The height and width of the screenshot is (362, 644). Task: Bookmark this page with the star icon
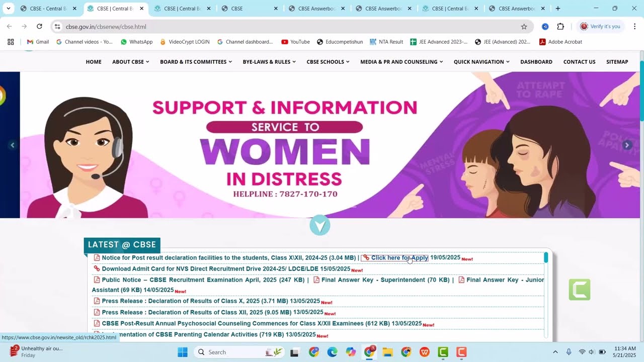click(524, 27)
